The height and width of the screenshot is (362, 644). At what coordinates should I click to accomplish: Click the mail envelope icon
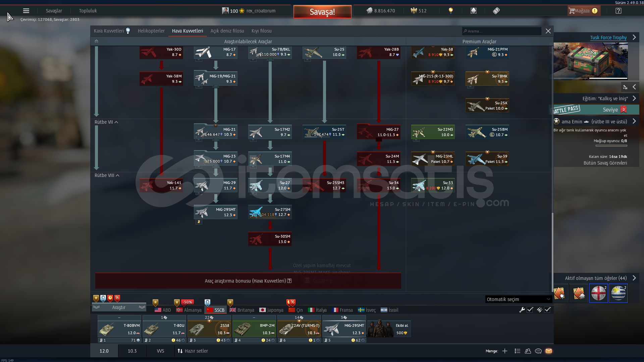(549, 351)
